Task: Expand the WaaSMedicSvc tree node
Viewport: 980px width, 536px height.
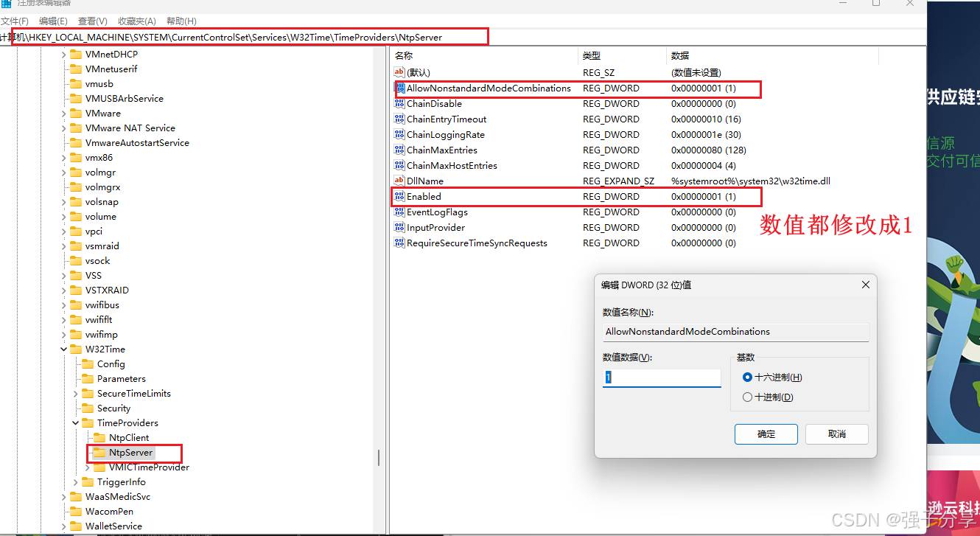Action: 64,496
